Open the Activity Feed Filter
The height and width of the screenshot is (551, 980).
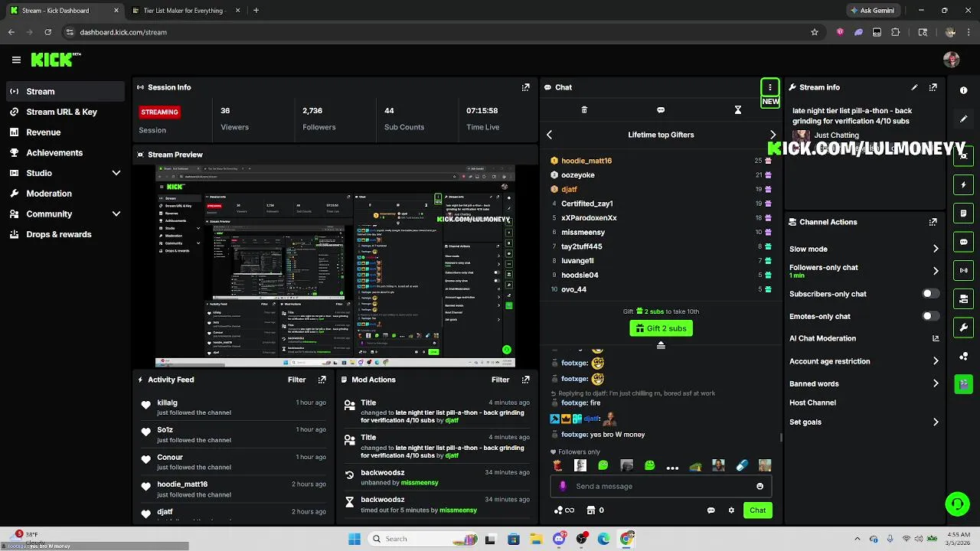pyautogui.click(x=297, y=380)
